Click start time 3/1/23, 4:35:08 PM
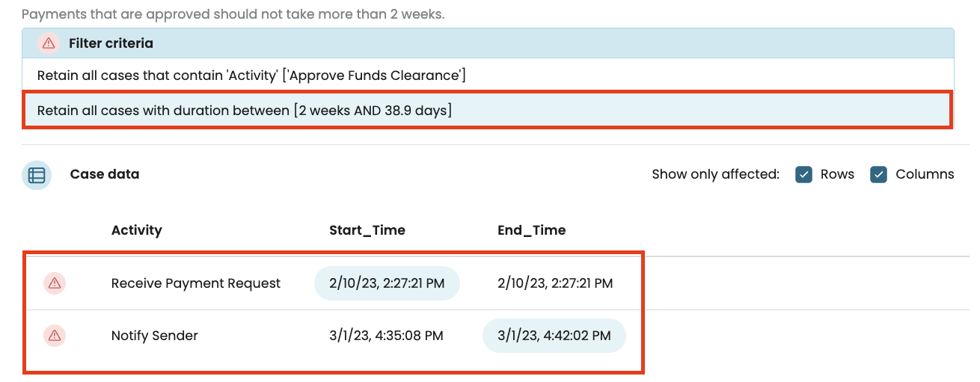Viewport: 980px width, 382px height. click(386, 336)
